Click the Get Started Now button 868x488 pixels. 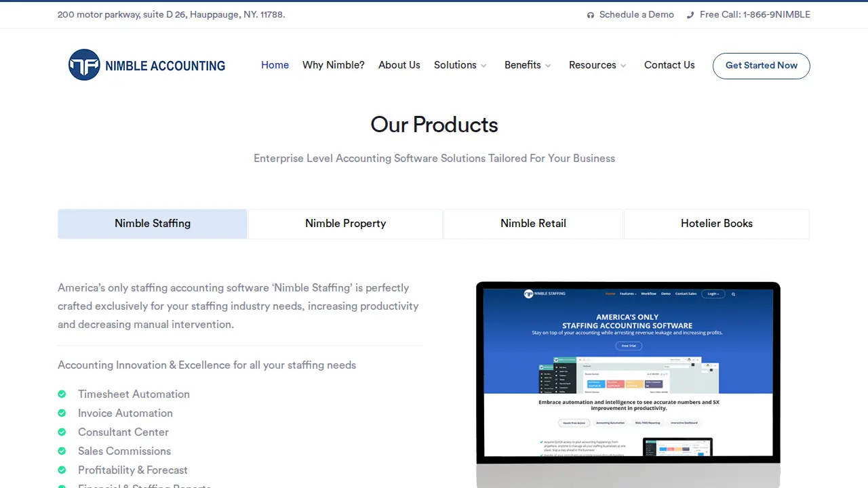[x=762, y=66]
